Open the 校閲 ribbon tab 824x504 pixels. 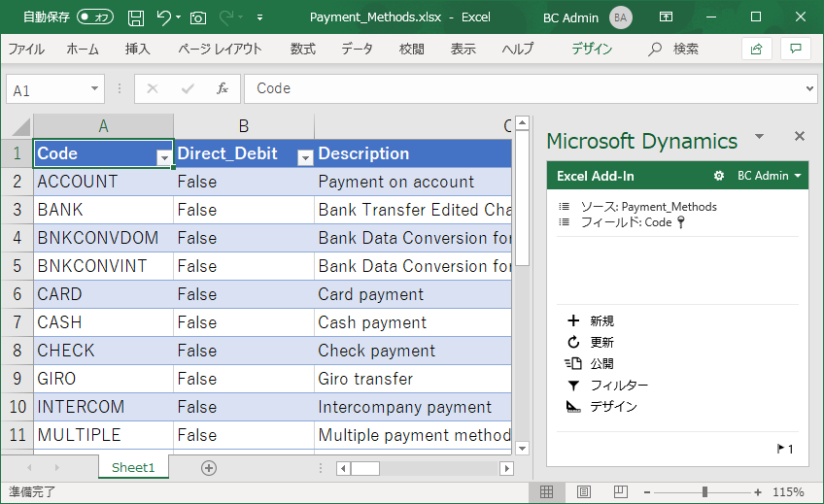point(411,50)
